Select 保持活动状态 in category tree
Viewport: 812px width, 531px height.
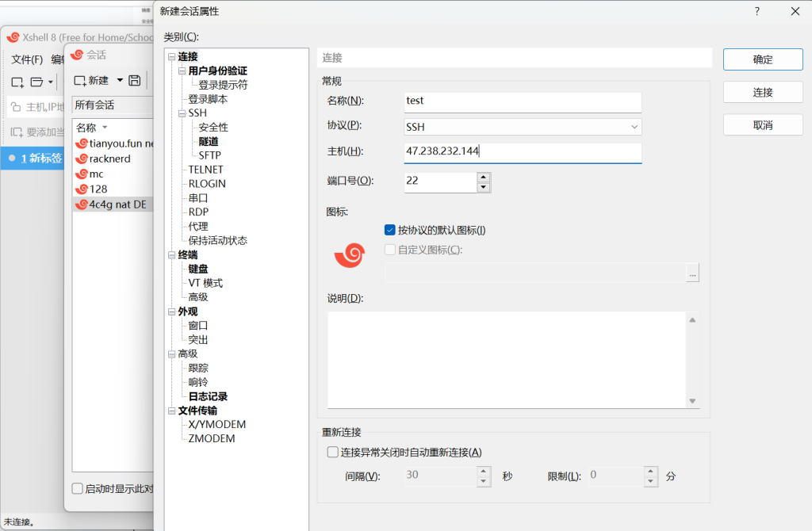coord(217,240)
